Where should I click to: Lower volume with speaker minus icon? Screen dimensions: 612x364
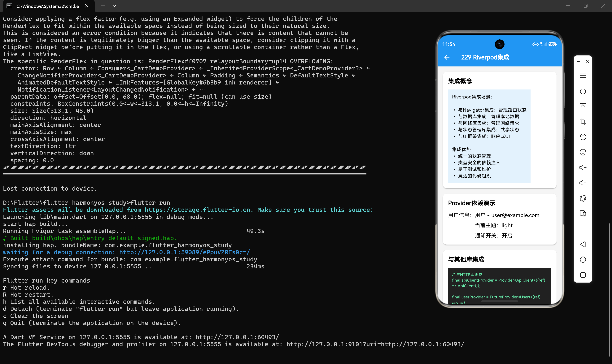pos(583,183)
